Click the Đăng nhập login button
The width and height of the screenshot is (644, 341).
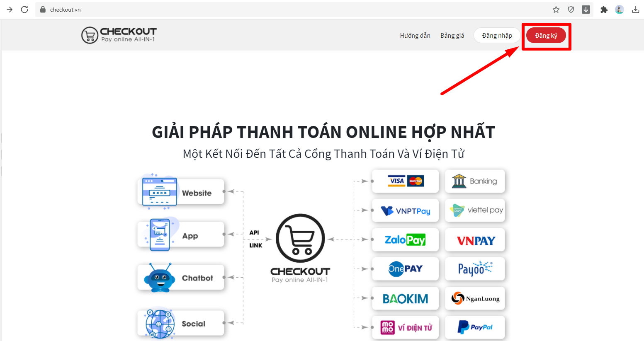(x=497, y=36)
